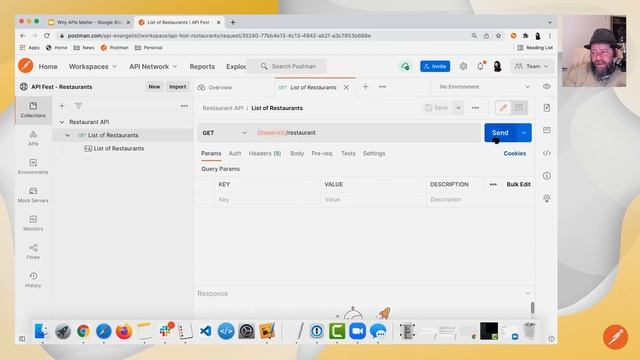Click the Import button
Screen dimensions: 640x360
pyautogui.click(x=178, y=87)
